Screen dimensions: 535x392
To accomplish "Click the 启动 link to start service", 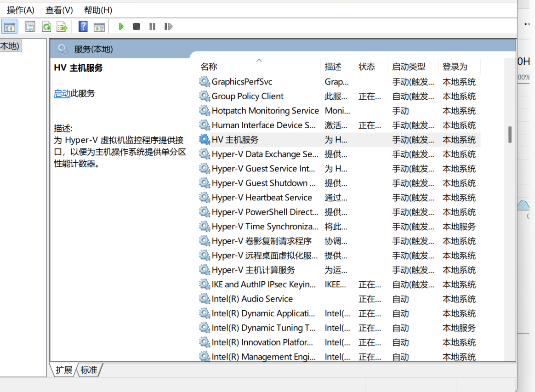I will tap(62, 93).
